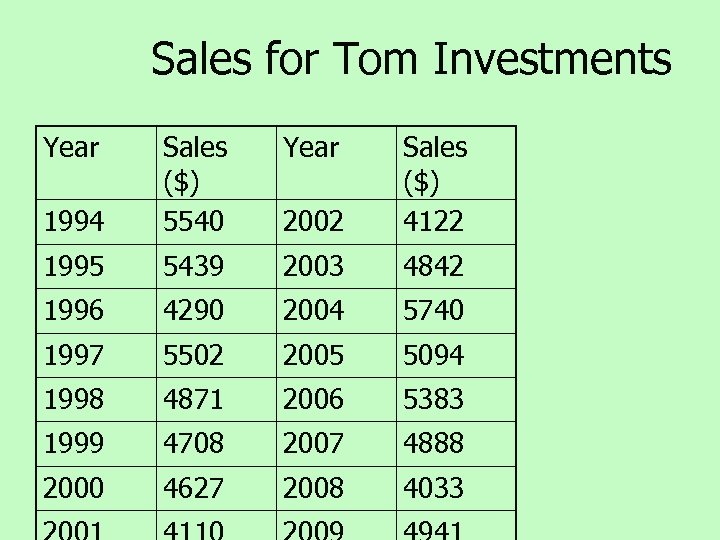720x540 pixels.
Task: Click the 5439 sales cell
Action: point(195,266)
